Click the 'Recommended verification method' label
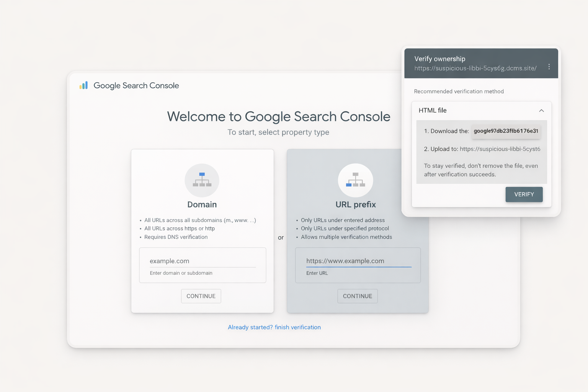The width and height of the screenshot is (588, 392). (459, 91)
